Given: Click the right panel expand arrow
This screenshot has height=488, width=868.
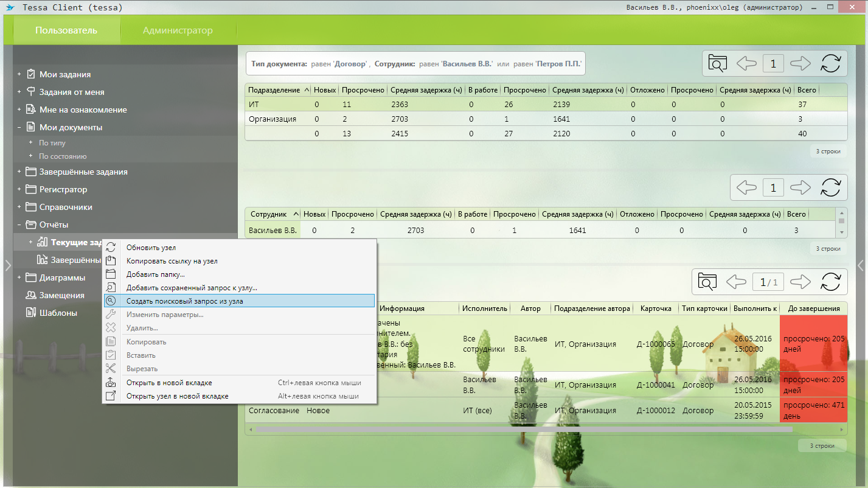Looking at the screenshot, I should [x=860, y=265].
